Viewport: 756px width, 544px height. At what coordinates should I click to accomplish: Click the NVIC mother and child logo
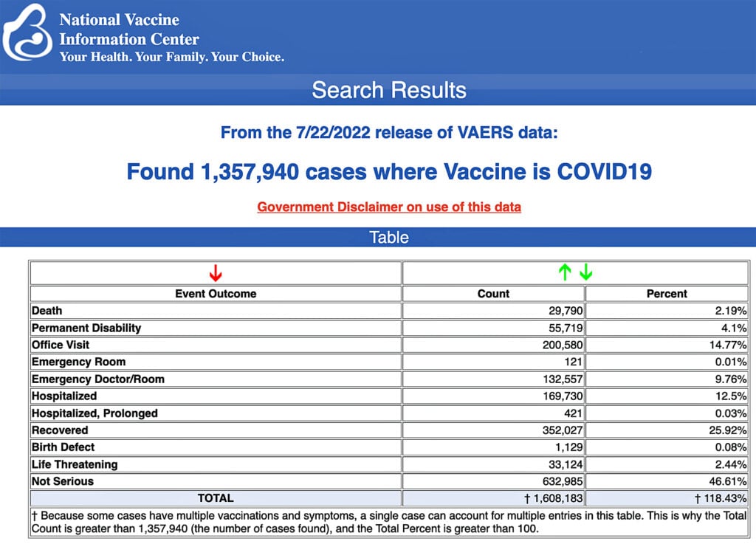[x=28, y=33]
